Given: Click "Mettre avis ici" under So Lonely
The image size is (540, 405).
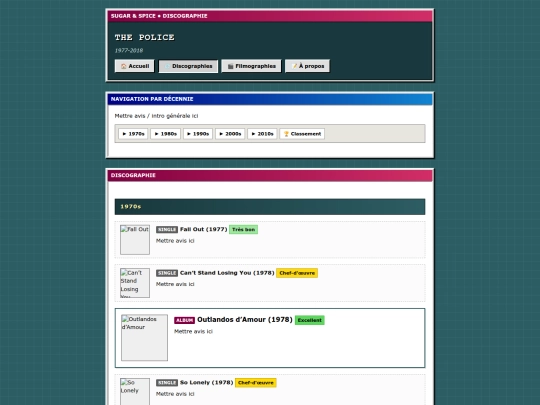Looking at the screenshot, I should point(175,394).
